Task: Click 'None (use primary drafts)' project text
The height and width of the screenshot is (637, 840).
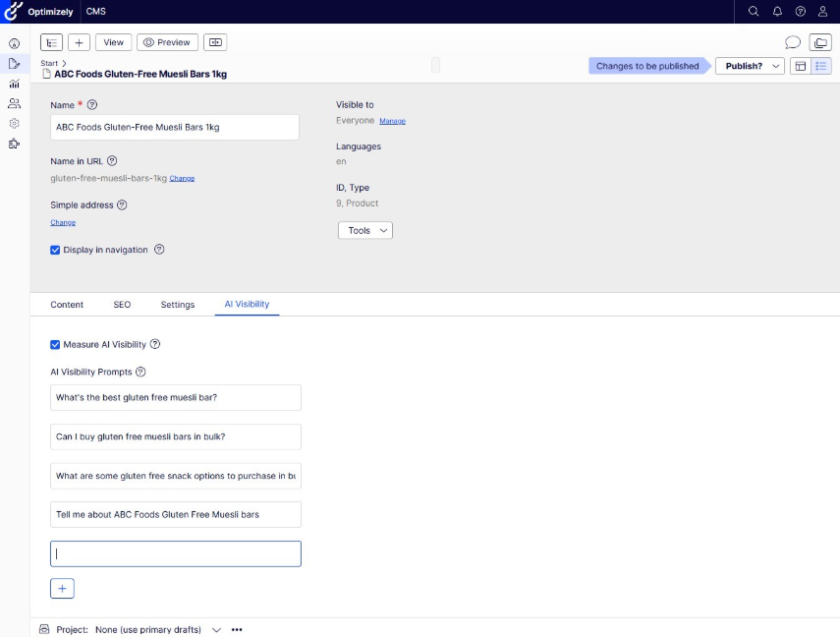Action: 148,629
